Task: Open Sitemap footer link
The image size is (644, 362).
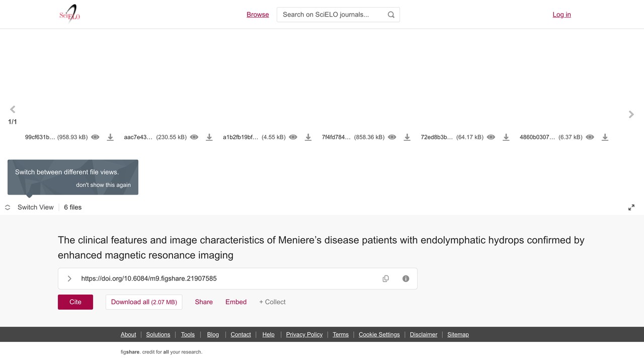Action: pos(458,334)
